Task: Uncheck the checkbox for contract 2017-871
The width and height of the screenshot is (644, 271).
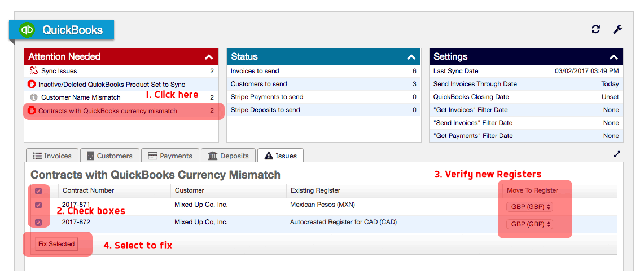Action: coord(38,205)
